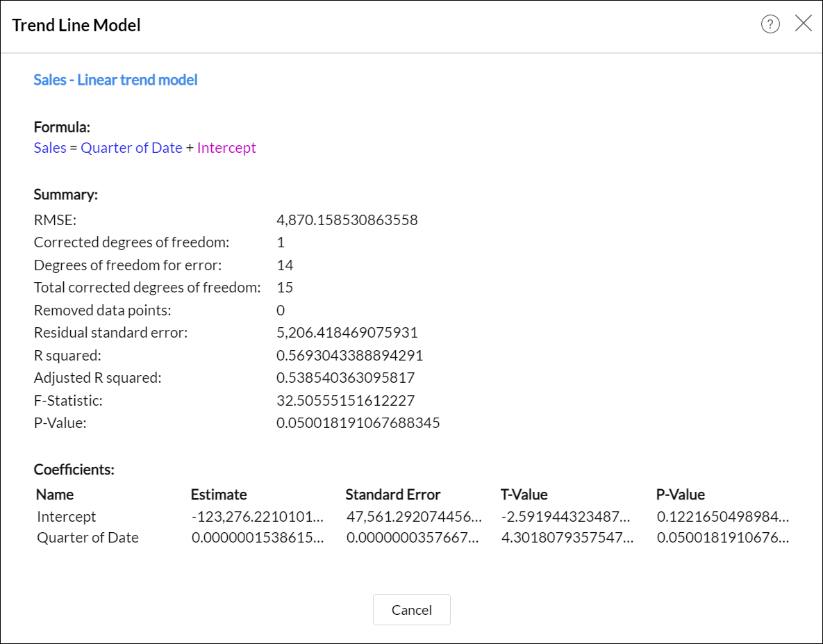This screenshot has height=644, width=823.
Task: Click the F-Statistic value
Action: [345, 401]
